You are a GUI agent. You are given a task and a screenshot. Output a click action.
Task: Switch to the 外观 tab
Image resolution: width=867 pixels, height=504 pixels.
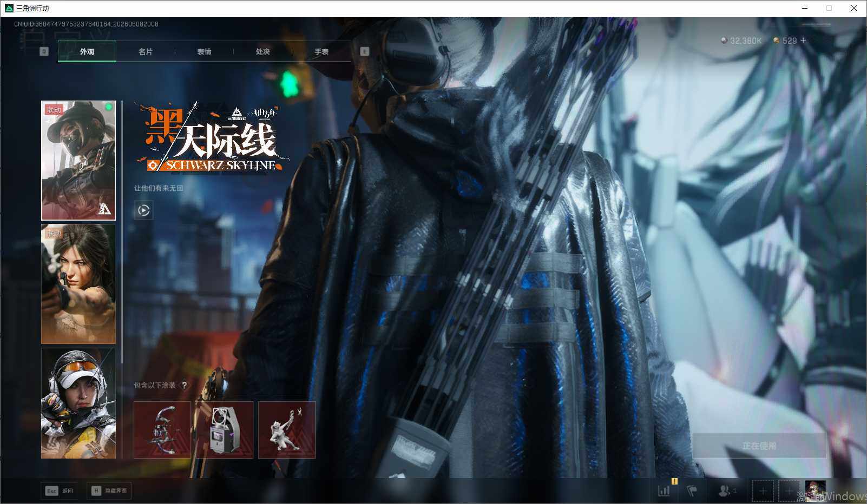click(x=87, y=51)
